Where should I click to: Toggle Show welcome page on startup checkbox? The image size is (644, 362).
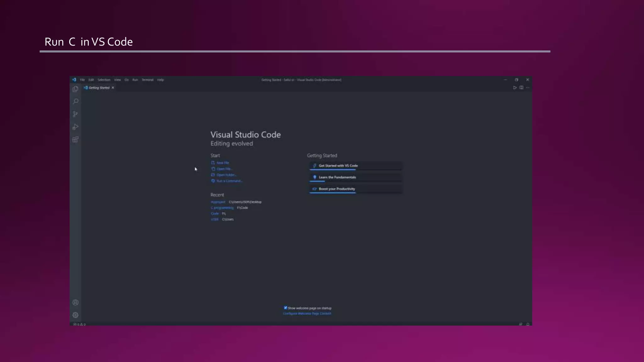coord(286,308)
